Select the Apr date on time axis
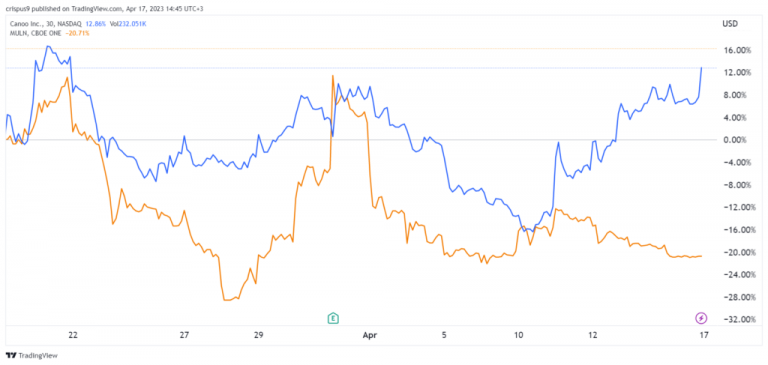The width and height of the screenshot is (768, 365). pos(369,336)
